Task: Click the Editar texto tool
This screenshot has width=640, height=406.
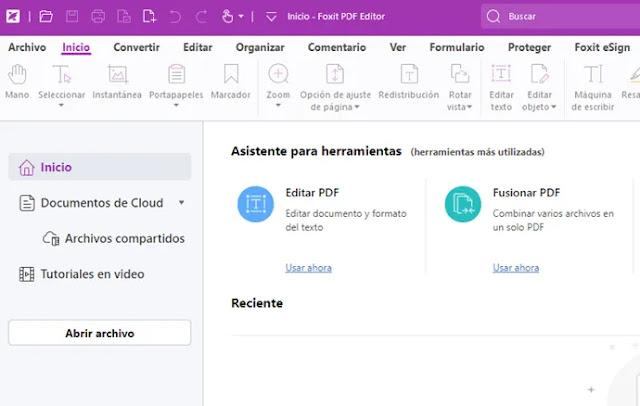Action: click(x=501, y=87)
